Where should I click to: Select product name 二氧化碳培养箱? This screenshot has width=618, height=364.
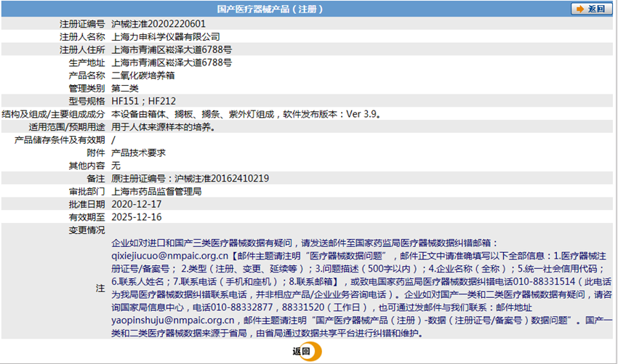coord(143,76)
